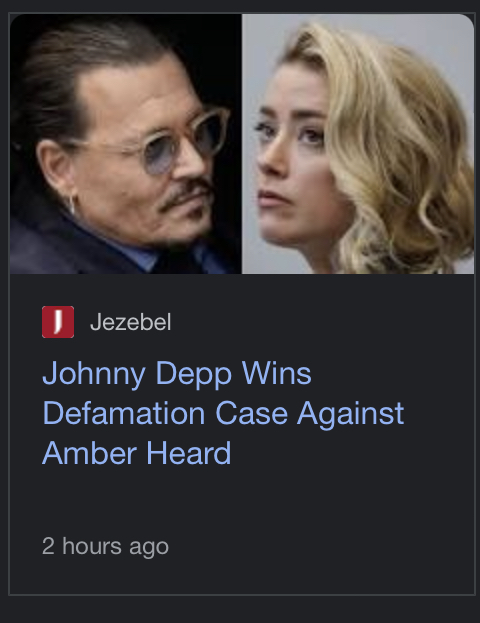This screenshot has height=623, width=480.
Task: Click the word "Heard" in the headline
Action: [189, 453]
